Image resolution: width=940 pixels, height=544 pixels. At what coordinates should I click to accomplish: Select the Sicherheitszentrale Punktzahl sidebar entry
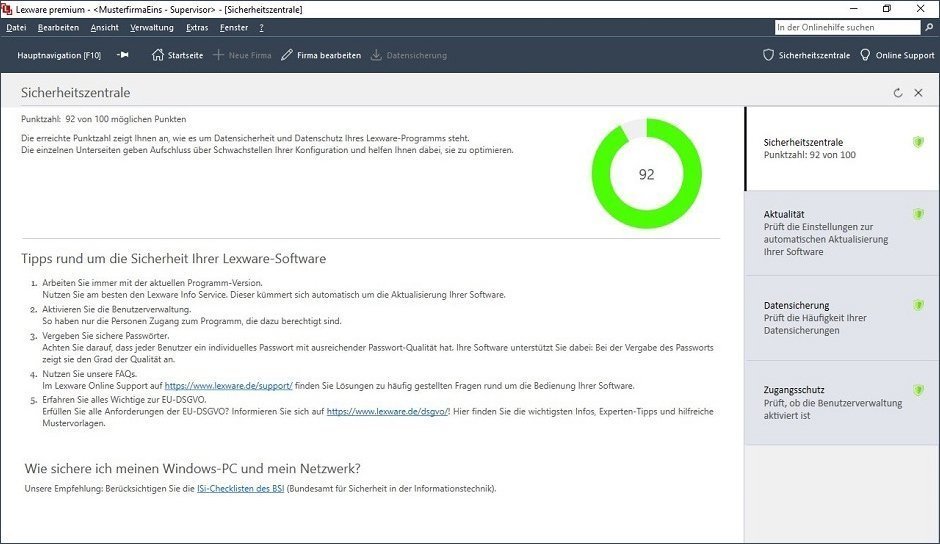click(x=842, y=149)
